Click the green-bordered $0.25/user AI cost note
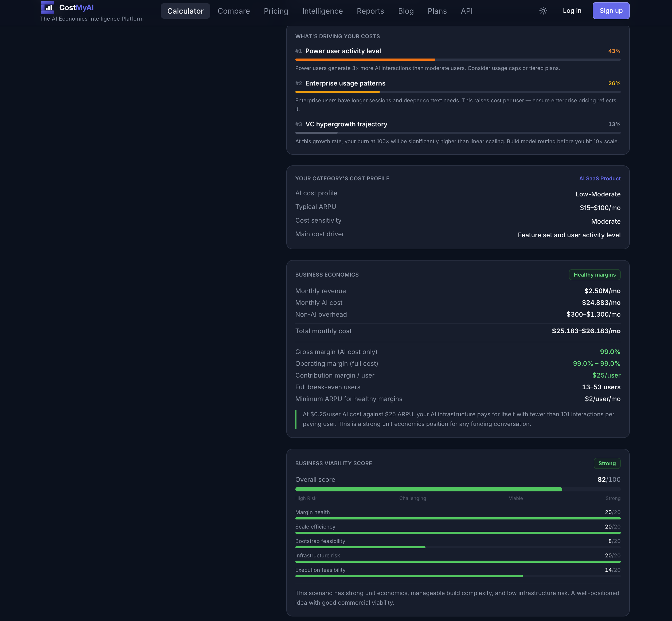The image size is (672, 621). point(458,419)
